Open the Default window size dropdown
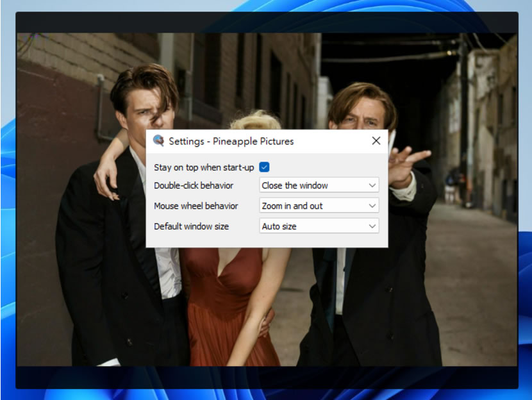 coord(319,226)
